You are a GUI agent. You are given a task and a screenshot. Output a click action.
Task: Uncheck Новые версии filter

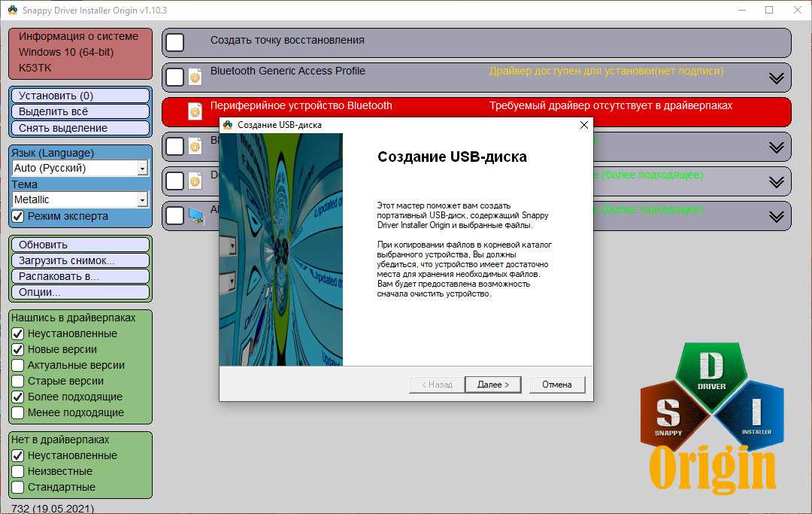coord(17,349)
